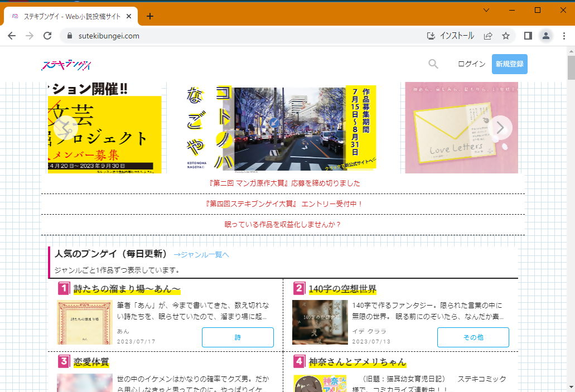Open site search magnifier
This screenshot has width=575, height=392.
tap(433, 64)
